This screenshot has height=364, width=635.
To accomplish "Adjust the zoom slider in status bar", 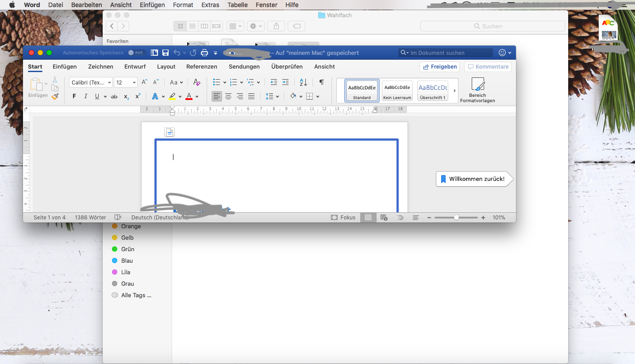I will coord(456,217).
